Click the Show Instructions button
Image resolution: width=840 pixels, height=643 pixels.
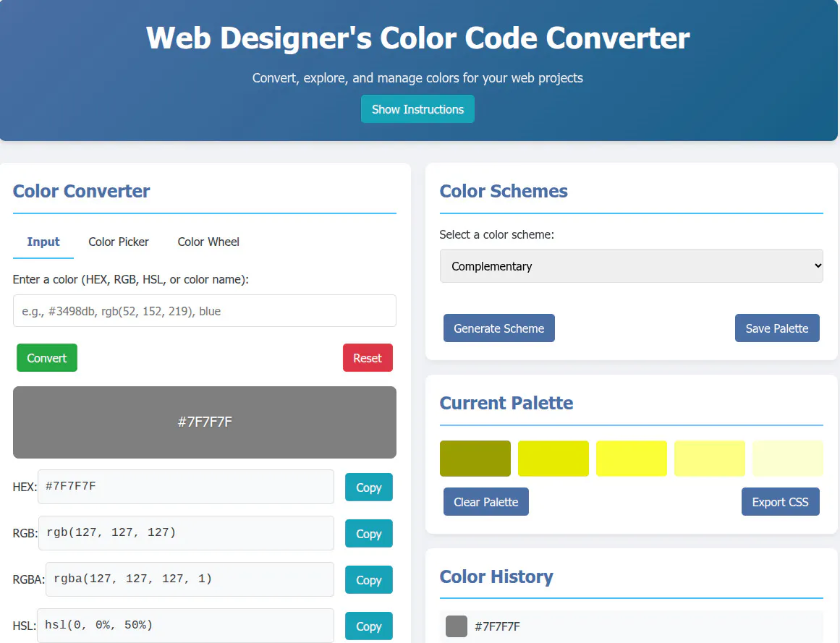click(x=417, y=109)
